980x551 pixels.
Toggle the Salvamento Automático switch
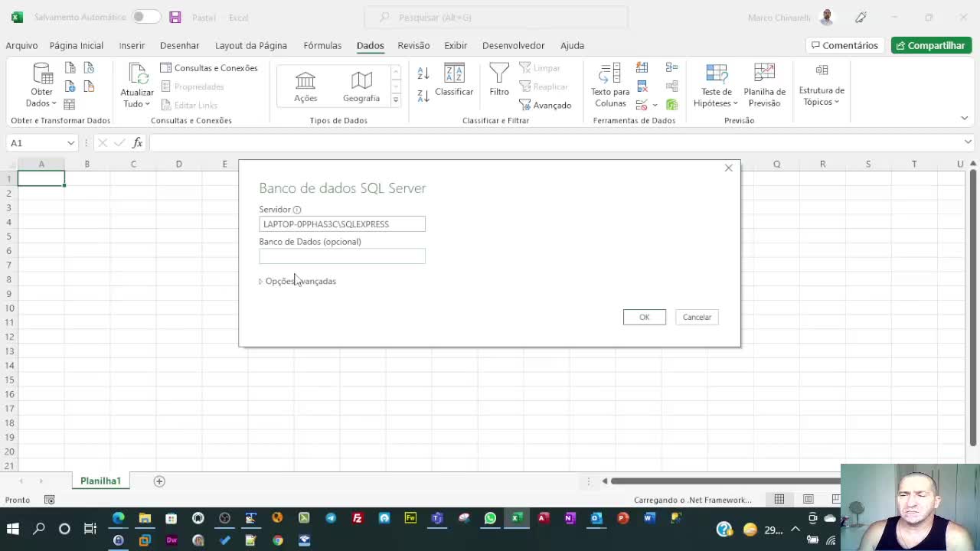point(145,17)
